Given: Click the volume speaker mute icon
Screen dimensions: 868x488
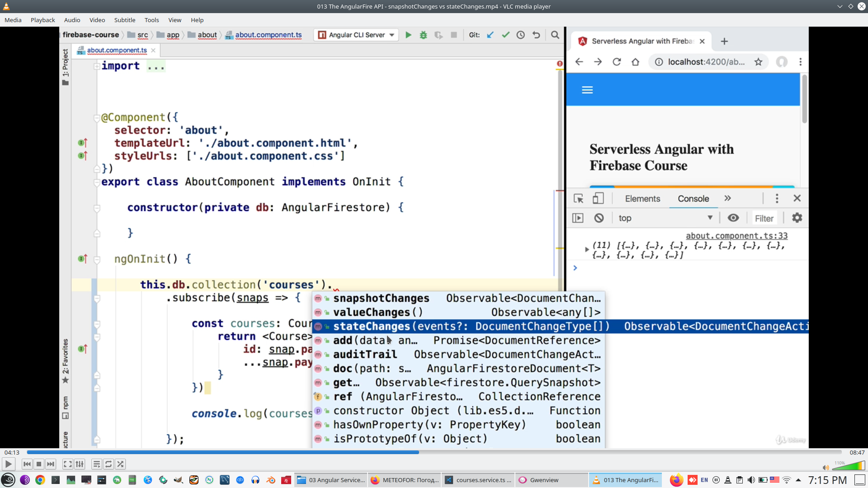Looking at the screenshot, I should [826, 468].
